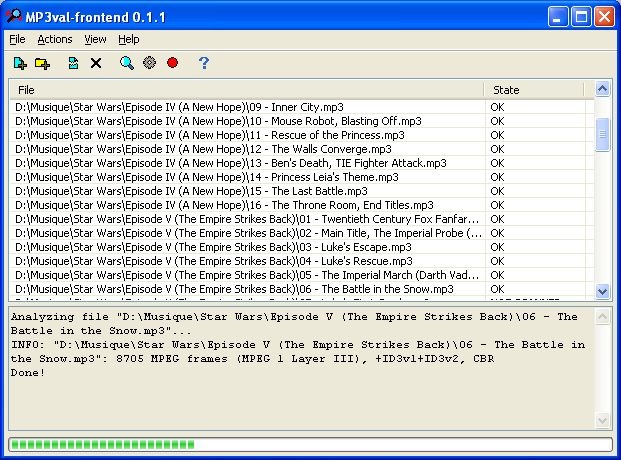Viewport: 621px width, 460px height.
Task: Click the black X remove icon
Action: coord(96,63)
